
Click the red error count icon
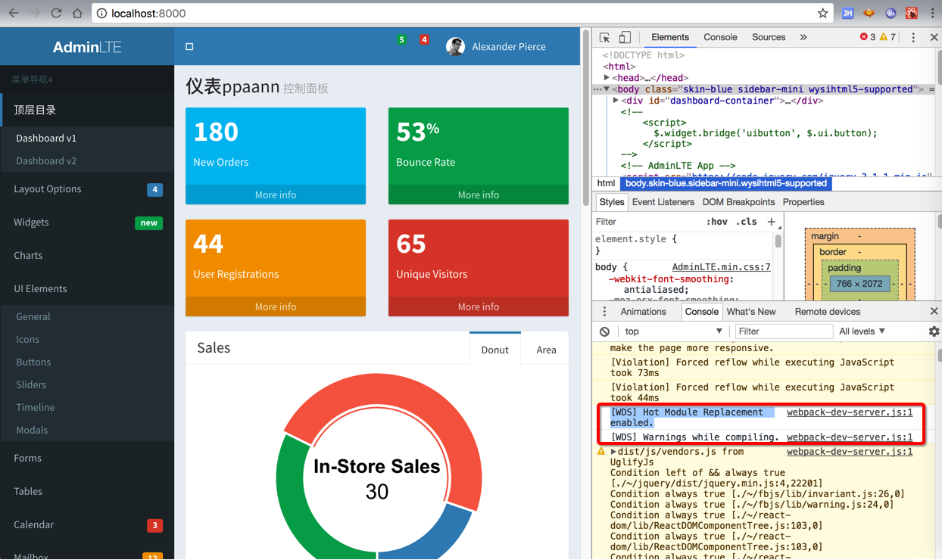coord(864,37)
